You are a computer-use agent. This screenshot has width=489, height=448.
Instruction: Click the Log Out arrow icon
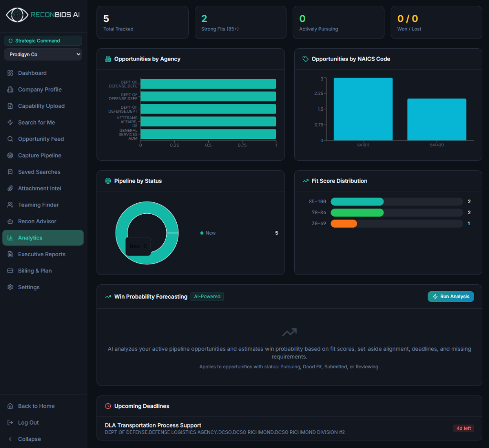pos(11,422)
